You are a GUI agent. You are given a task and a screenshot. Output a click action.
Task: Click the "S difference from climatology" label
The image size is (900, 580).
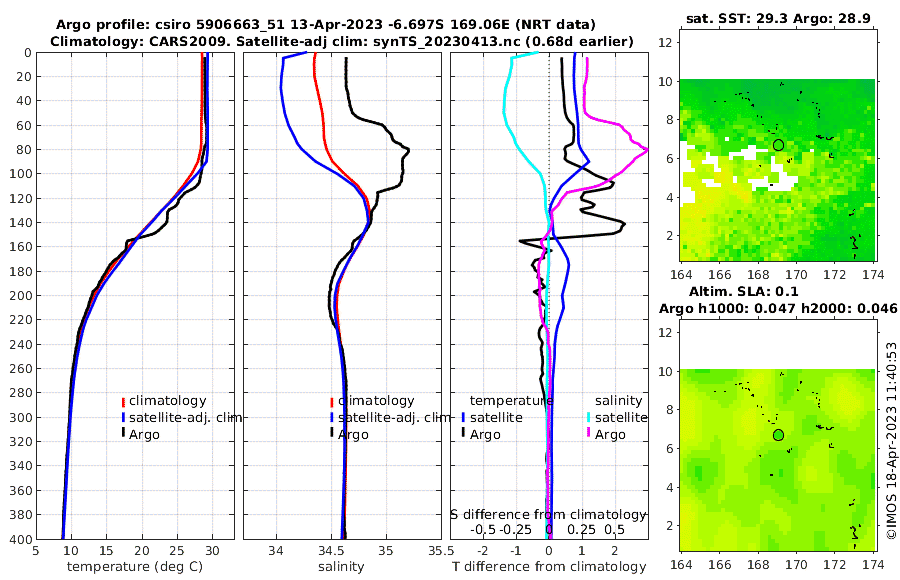click(548, 515)
